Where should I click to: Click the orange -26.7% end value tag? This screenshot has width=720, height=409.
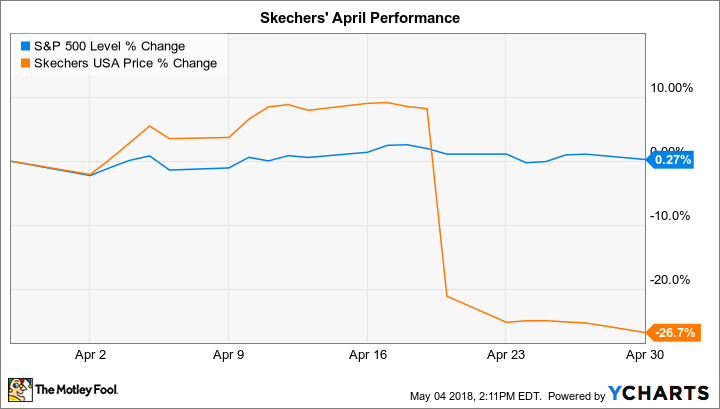(673, 333)
